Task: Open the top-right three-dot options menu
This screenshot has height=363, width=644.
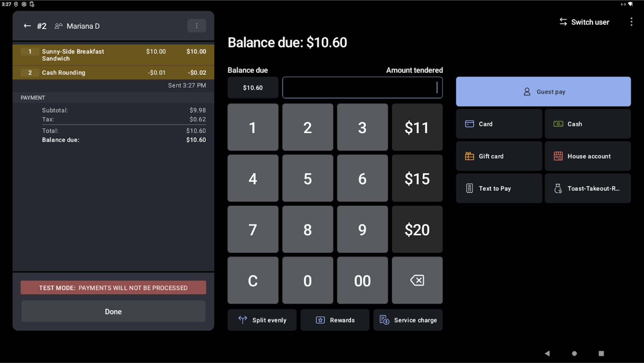Action: (631, 22)
